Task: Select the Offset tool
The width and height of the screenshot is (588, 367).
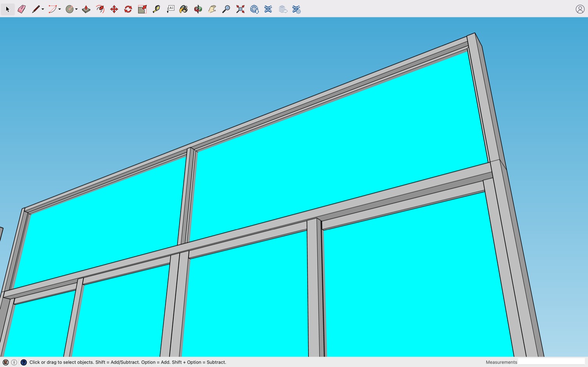Action: tap(100, 9)
